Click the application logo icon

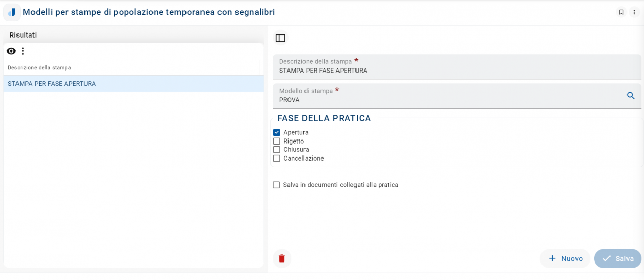[x=12, y=12]
